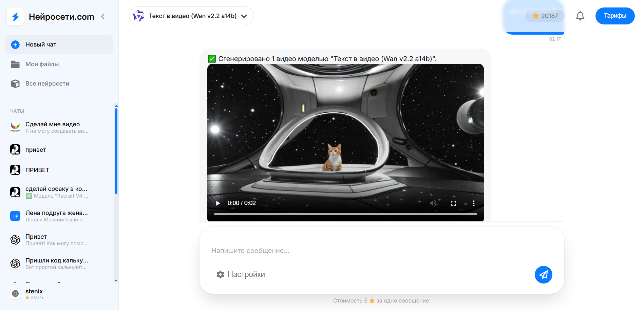Seek in the video progress bar

click(x=345, y=214)
